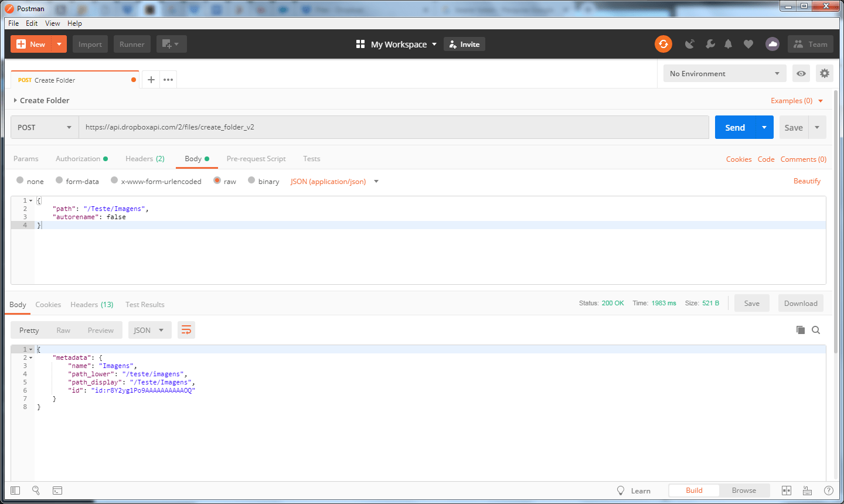Open Postman console icon
844x504 pixels.
pyautogui.click(x=57, y=490)
